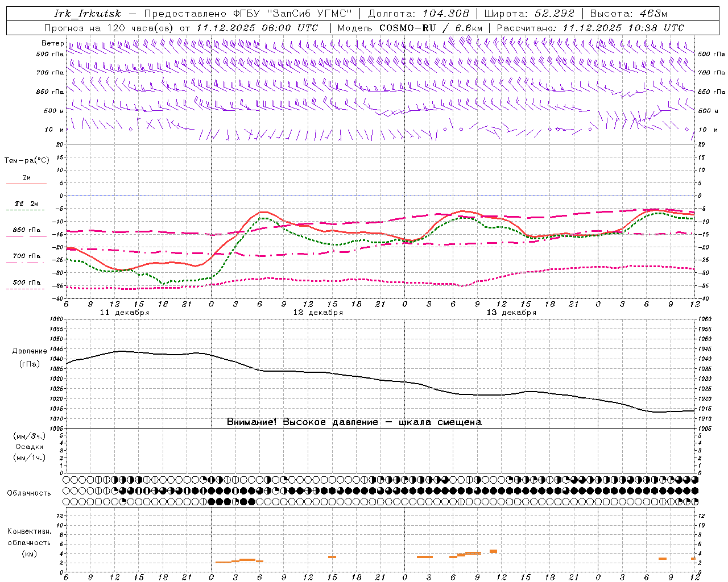Click the 'Тем-ра(°C)' temperature label
This screenshot has width=728, height=582.
pos(27,161)
